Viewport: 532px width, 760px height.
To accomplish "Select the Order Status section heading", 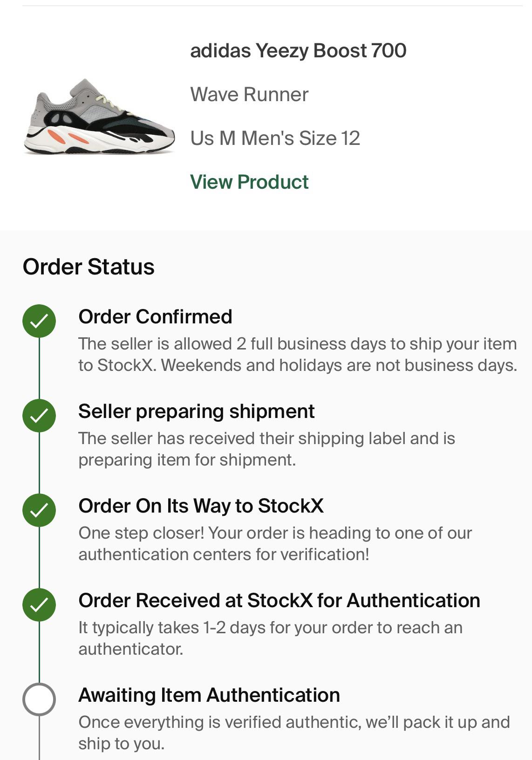I will tap(89, 267).
